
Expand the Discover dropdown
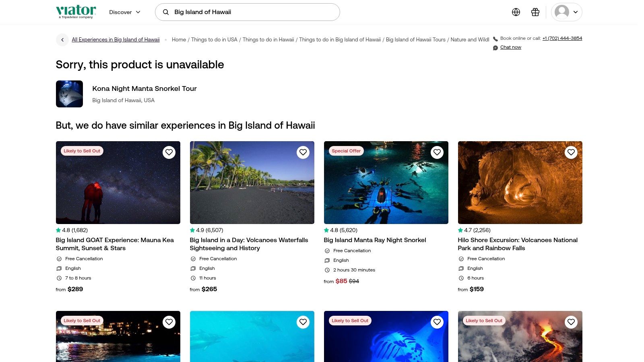[125, 12]
